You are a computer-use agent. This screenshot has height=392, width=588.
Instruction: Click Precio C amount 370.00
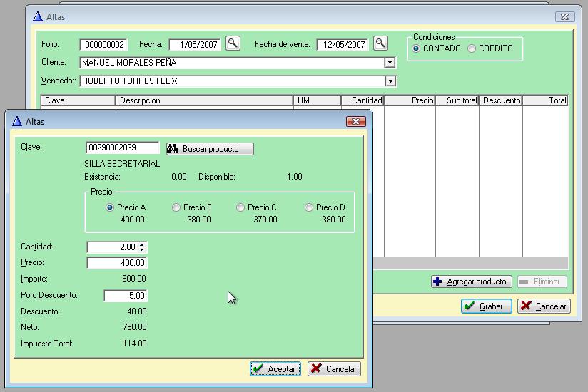(265, 220)
